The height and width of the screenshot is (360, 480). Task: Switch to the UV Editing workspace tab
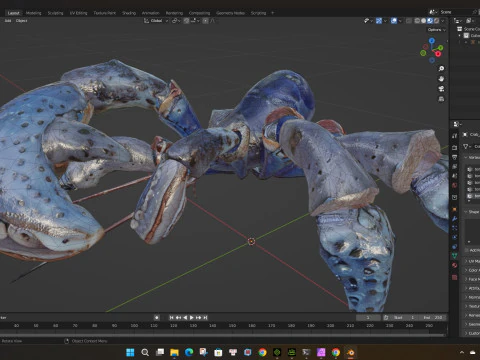(78, 13)
